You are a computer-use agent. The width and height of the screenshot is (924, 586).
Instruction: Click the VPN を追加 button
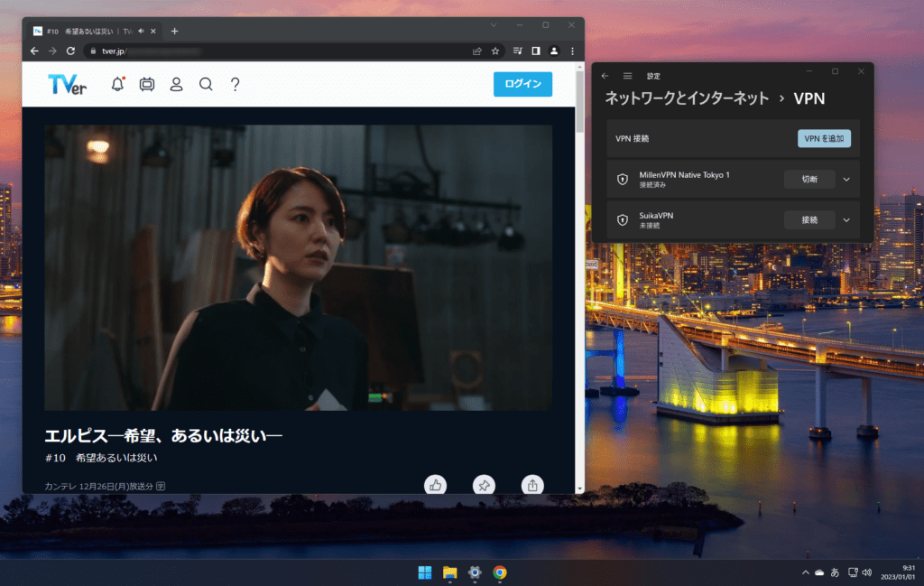(824, 138)
